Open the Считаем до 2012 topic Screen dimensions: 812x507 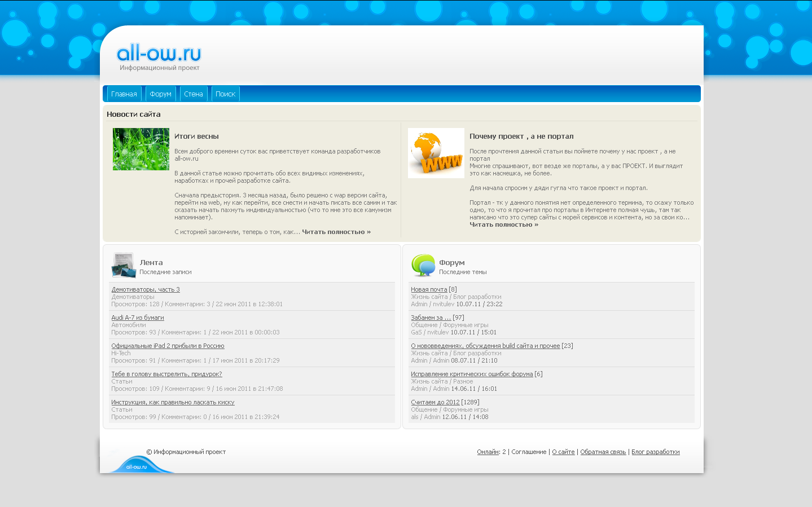435,402
